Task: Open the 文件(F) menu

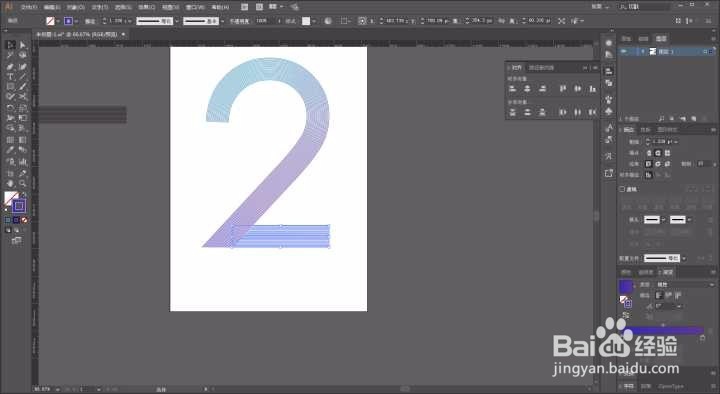Action: tap(29, 7)
